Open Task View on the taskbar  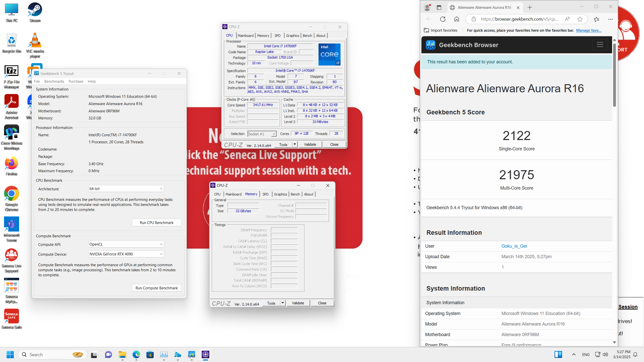[x=94, y=354]
